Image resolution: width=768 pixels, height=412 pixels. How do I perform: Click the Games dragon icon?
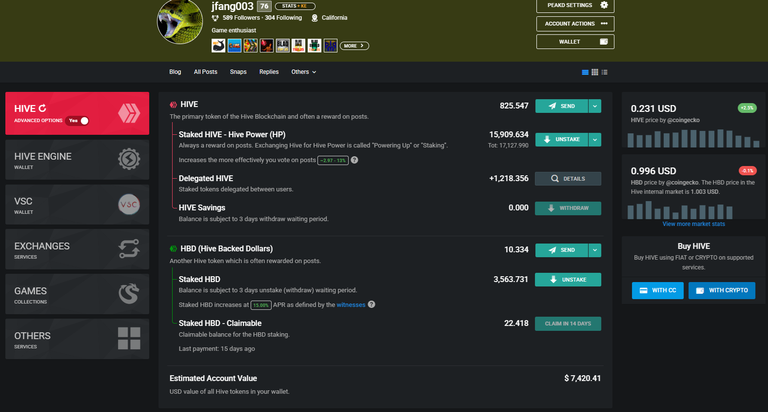pos(129,294)
